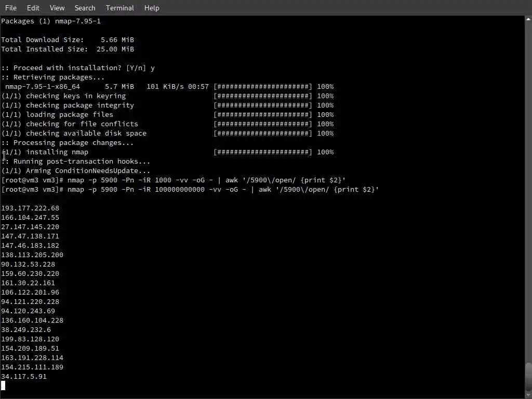Viewport: 532px width, 399px height.
Task: Click IP address 138.113.205.200
Action: point(32,255)
